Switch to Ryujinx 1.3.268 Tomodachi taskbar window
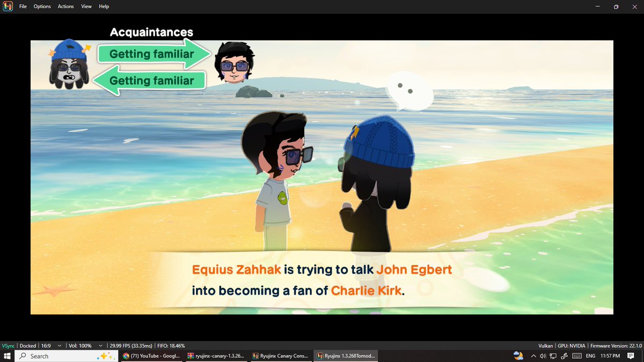Image resolution: width=644 pixels, height=362 pixels. [x=346, y=356]
